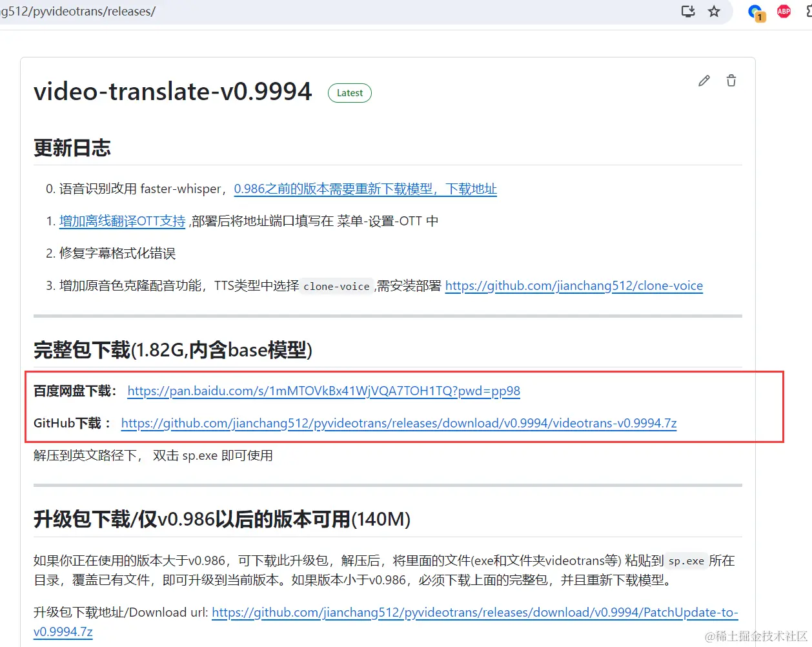The height and width of the screenshot is (647, 812).
Task: Open the browser Extensions puzzle-piece menu
Action: pos(809,11)
